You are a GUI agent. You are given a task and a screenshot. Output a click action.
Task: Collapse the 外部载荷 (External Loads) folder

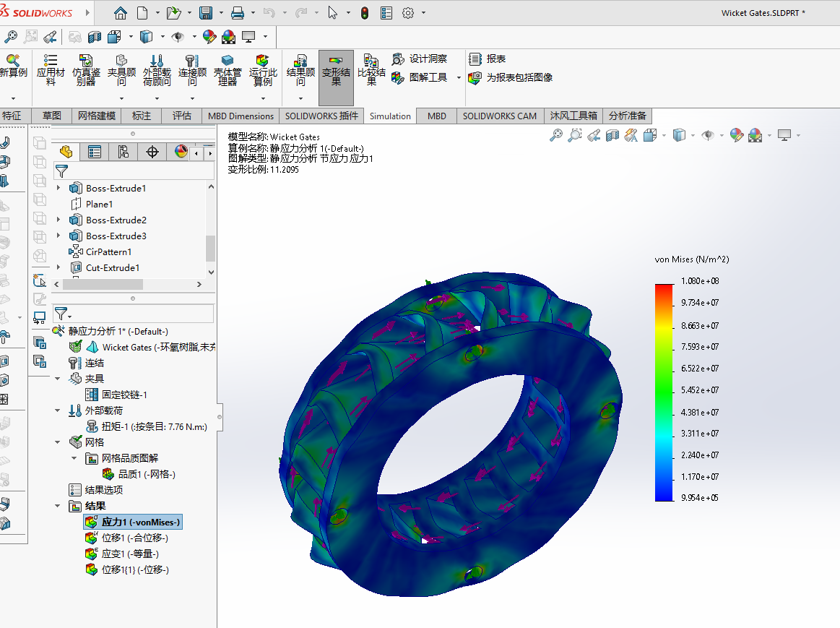[58, 410]
